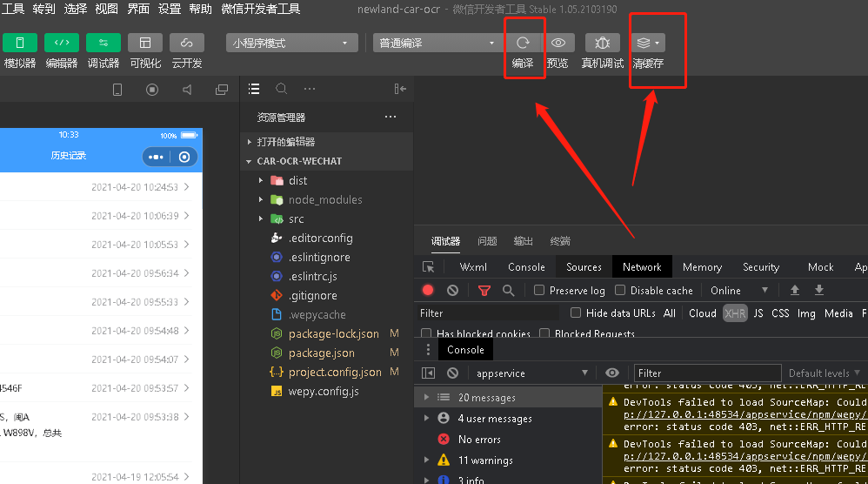
Task: Open the 帮助 menu
Action: coord(200,9)
